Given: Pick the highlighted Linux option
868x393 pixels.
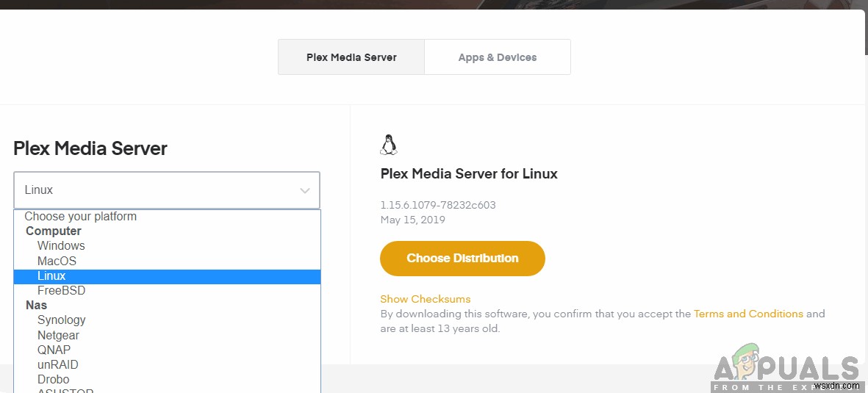Looking at the screenshot, I should click(167, 275).
